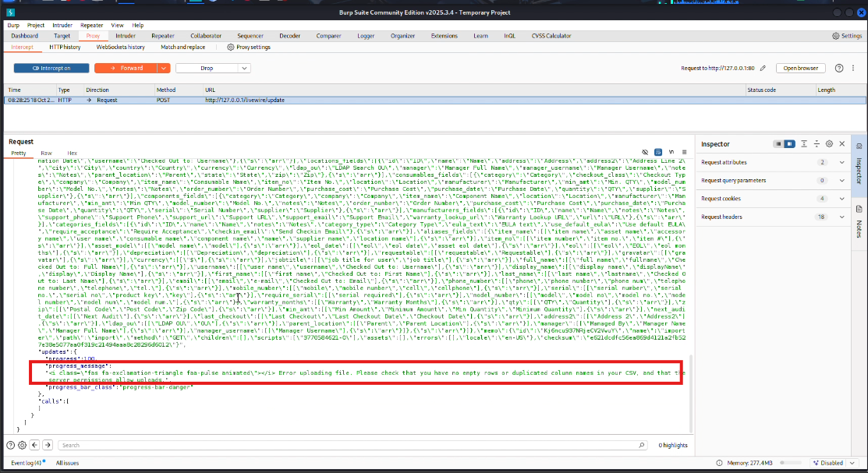Open the search help question mark icon
The height and width of the screenshot is (473, 868).
(x=10, y=445)
